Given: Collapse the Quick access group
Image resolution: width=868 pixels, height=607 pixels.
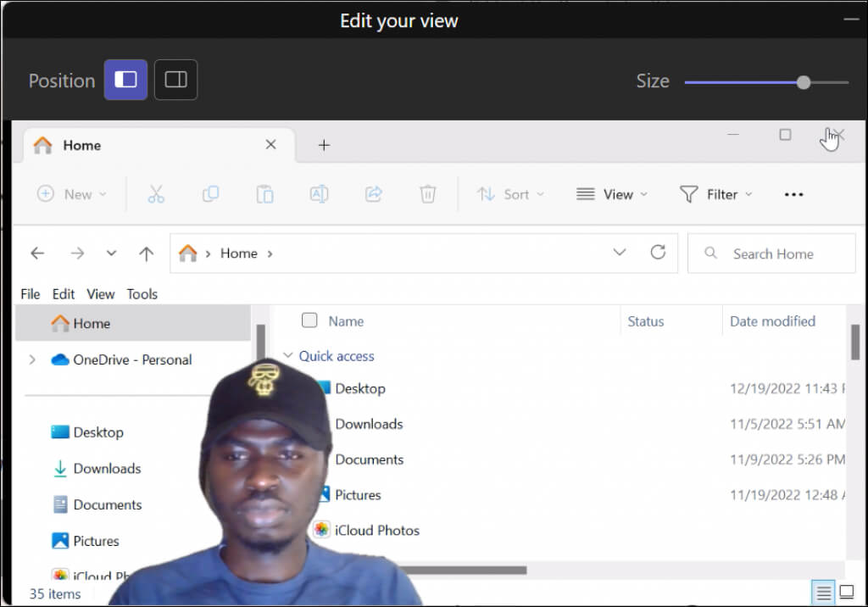Looking at the screenshot, I should [288, 355].
